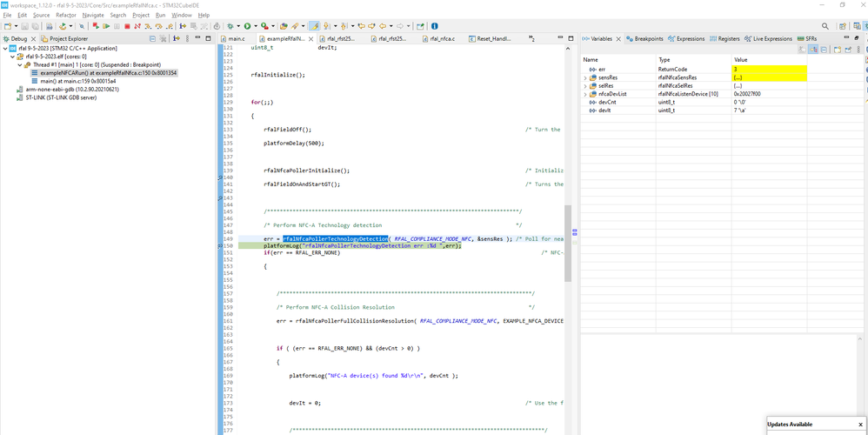Screen dimensions: 868x435
Task: Switch to the Project Explorer tab
Action: point(63,39)
